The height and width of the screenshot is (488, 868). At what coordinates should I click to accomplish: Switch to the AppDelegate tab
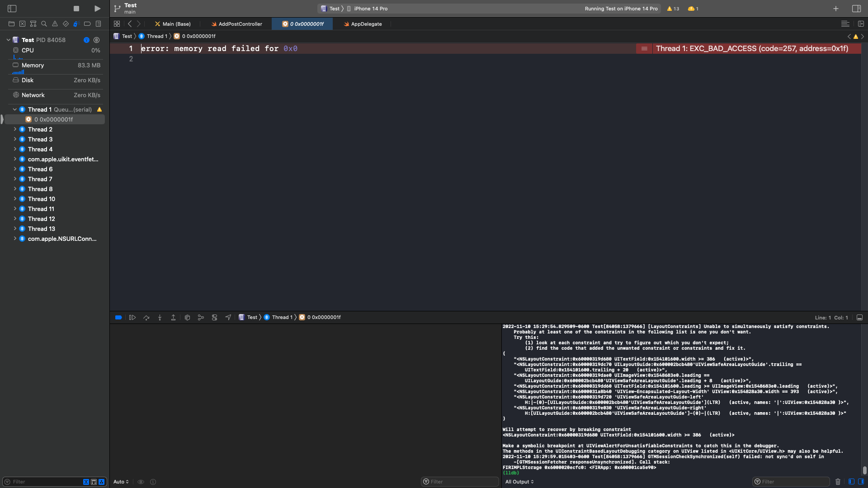pos(363,24)
